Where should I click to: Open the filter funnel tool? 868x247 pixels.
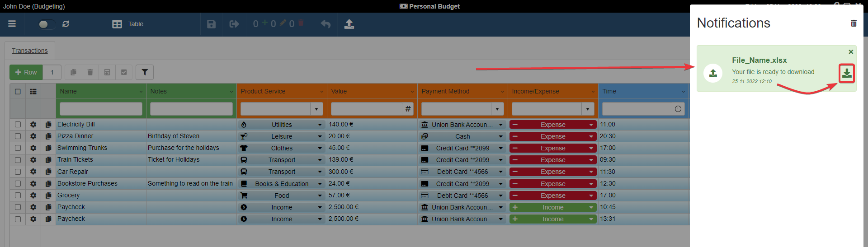(145, 72)
